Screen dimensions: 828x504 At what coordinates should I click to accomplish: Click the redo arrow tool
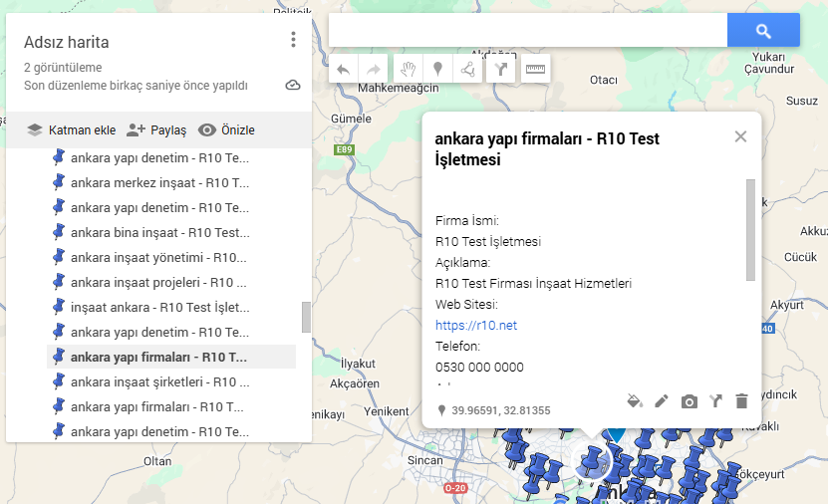click(374, 69)
